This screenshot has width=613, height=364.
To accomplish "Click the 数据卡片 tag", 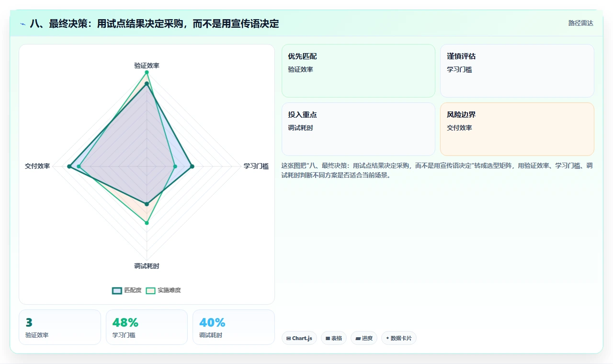I will [399, 338].
